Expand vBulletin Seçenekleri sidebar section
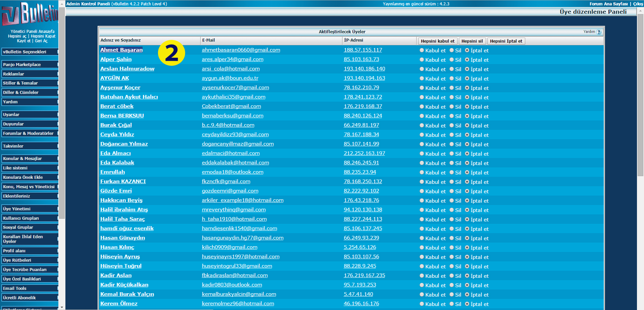The image size is (644, 310). coord(30,52)
